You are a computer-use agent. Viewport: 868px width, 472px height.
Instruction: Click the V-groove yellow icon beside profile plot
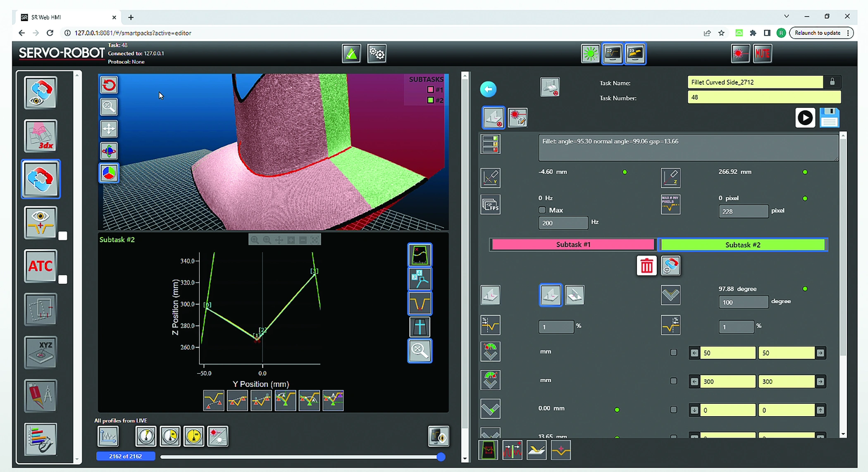tap(420, 304)
